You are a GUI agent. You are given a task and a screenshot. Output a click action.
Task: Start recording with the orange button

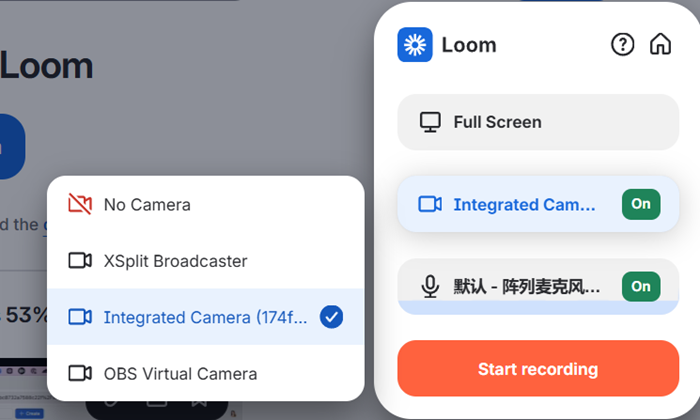[538, 368]
